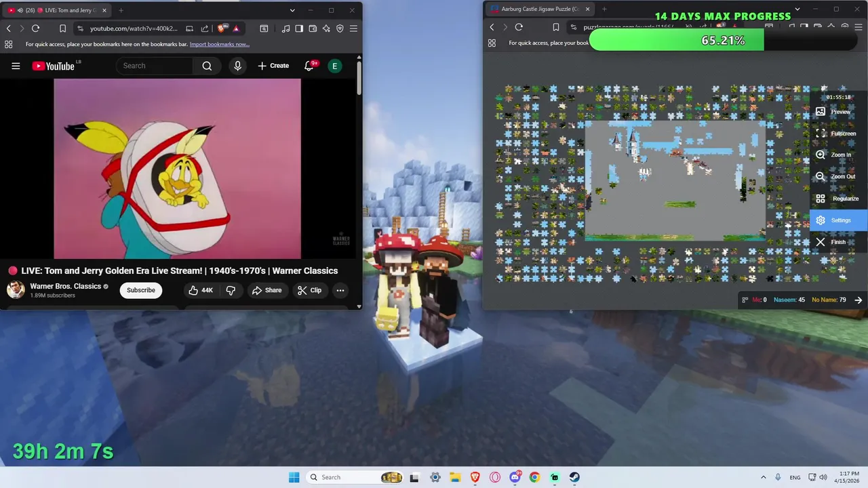Start voice search with microphone icon
Image resolution: width=868 pixels, height=488 pixels.
pos(237,66)
